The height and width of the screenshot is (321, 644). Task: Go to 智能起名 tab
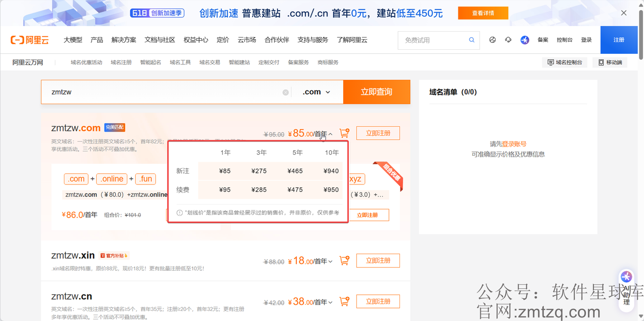pos(150,62)
